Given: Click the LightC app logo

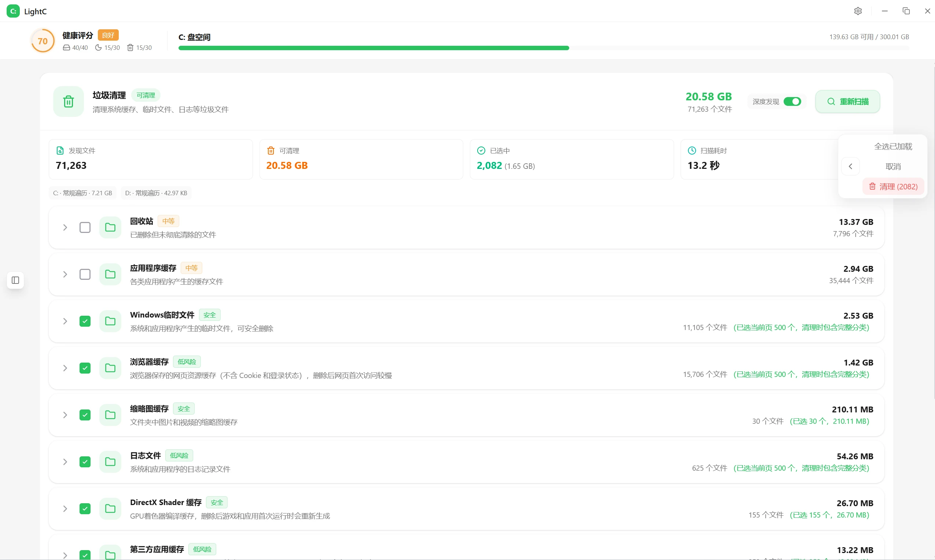Looking at the screenshot, I should click(13, 11).
